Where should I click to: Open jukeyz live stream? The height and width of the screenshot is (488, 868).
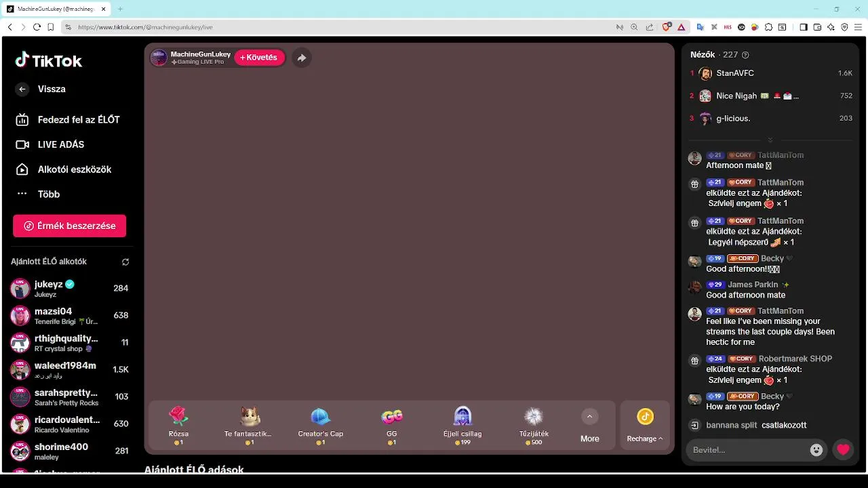69,289
